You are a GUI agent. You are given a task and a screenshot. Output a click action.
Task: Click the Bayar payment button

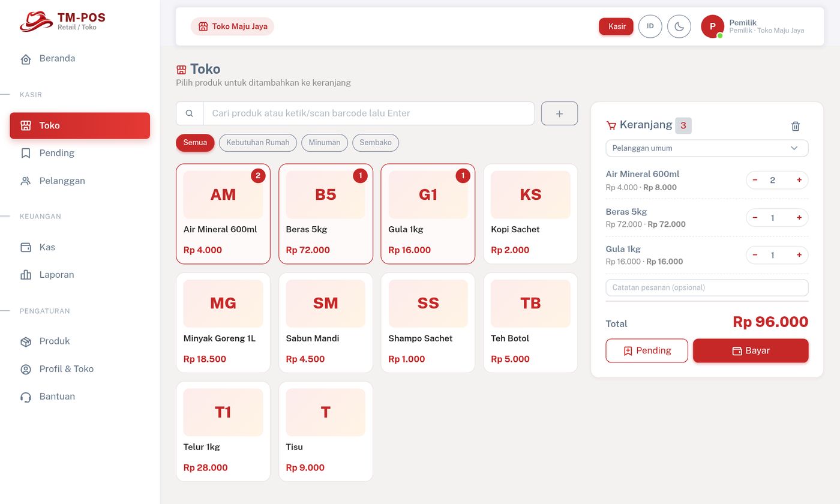click(751, 350)
